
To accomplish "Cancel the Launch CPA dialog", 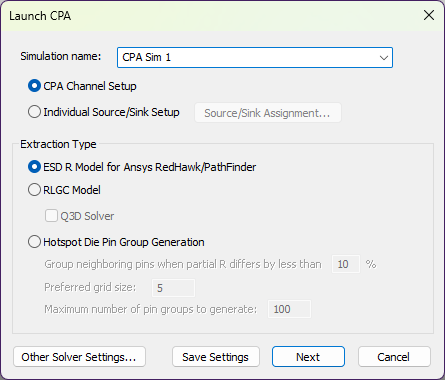I will [394, 357].
